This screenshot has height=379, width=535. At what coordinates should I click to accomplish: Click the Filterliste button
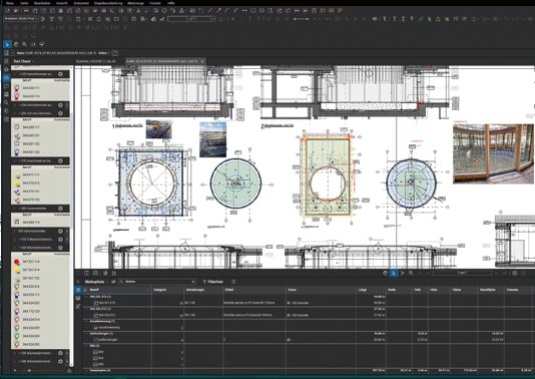click(213, 281)
